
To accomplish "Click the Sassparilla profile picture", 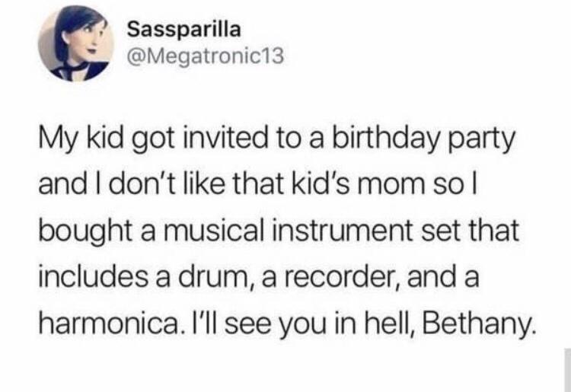I will coord(73,43).
